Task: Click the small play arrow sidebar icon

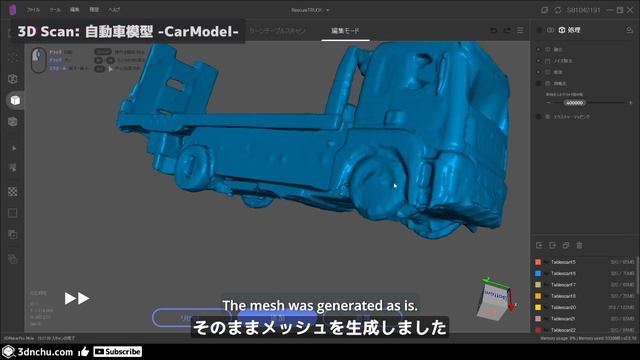Action: 14,148
